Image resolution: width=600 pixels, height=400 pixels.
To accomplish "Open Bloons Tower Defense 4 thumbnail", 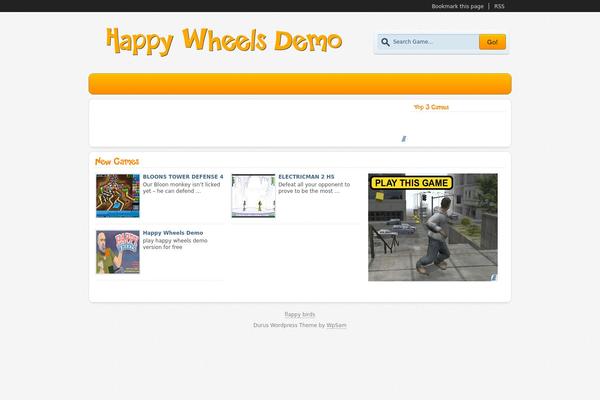I will pyautogui.click(x=118, y=196).
